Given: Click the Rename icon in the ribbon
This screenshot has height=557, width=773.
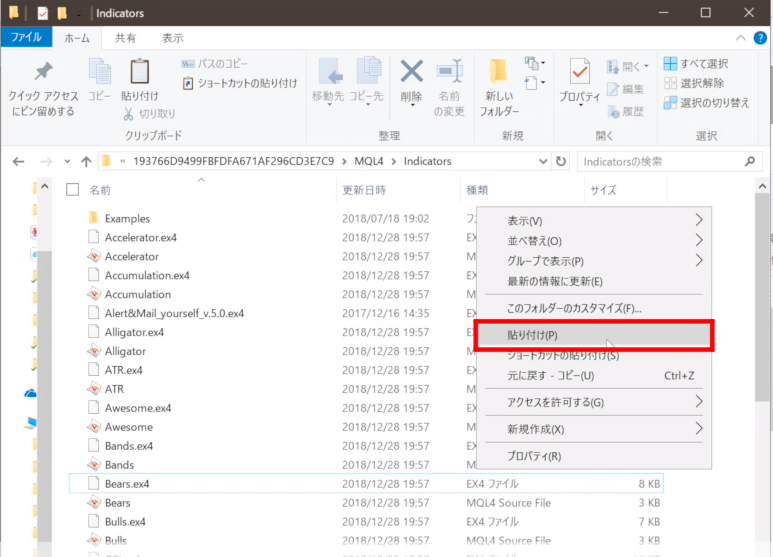Looking at the screenshot, I should pyautogui.click(x=449, y=73).
